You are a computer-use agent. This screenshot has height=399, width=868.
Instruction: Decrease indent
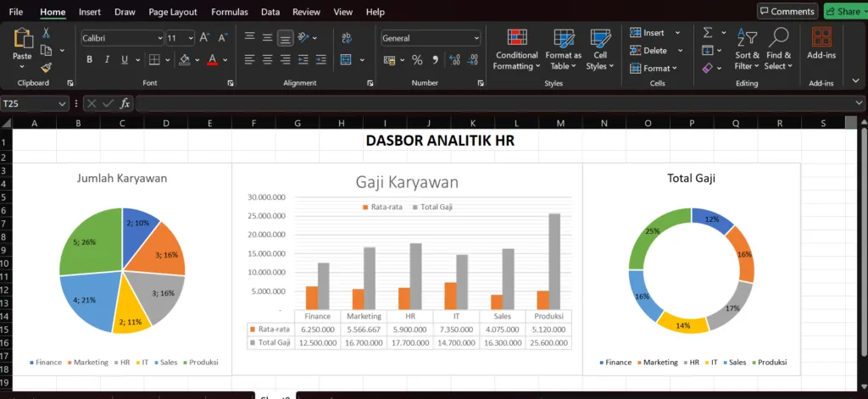[x=303, y=59]
